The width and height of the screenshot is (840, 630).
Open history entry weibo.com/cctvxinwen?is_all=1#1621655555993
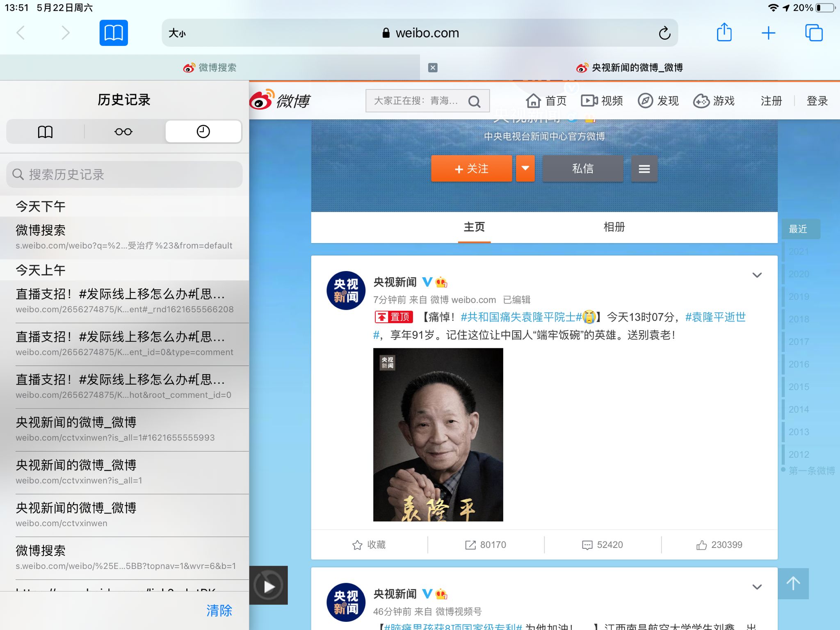[124, 429]
